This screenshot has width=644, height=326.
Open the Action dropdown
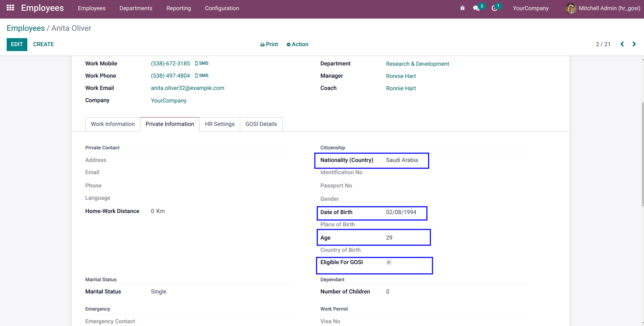tap(297, 44)
